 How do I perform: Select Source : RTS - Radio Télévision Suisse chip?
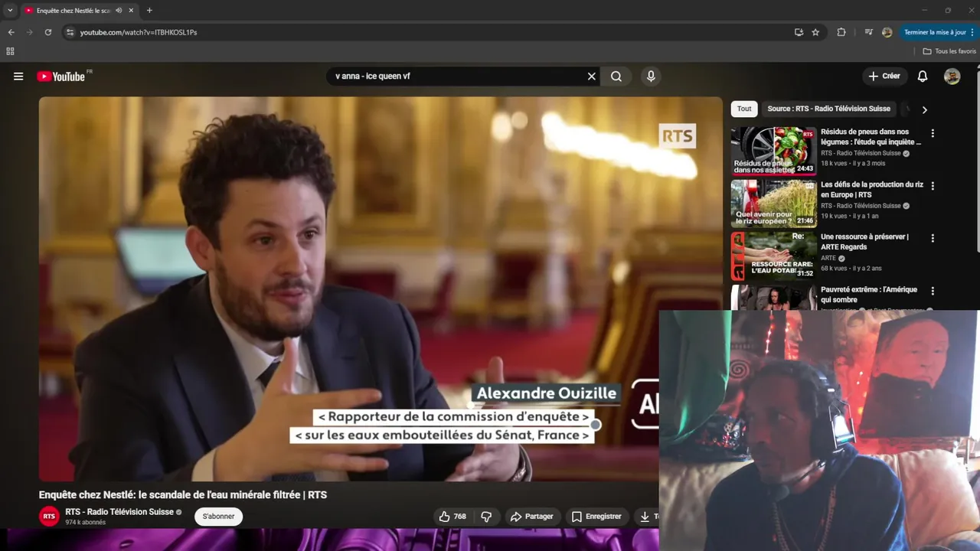pyautogui.click(x=828, y=109)
